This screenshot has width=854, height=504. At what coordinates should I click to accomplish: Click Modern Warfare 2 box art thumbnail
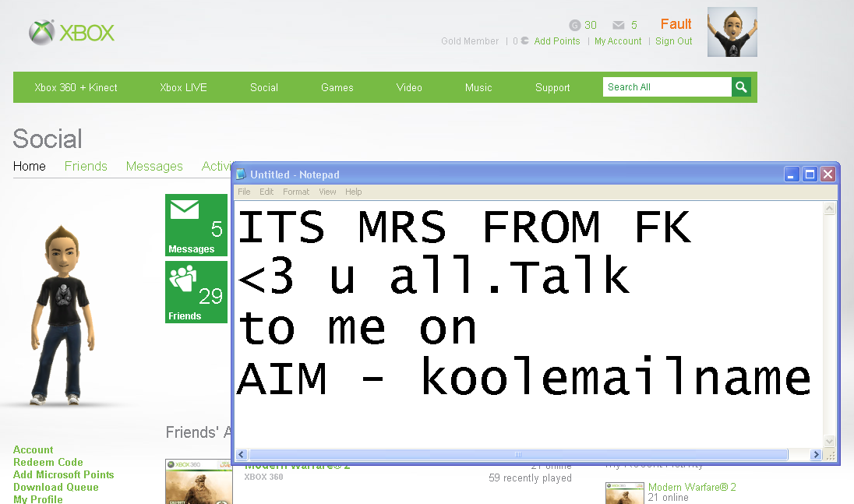point(198,481)
